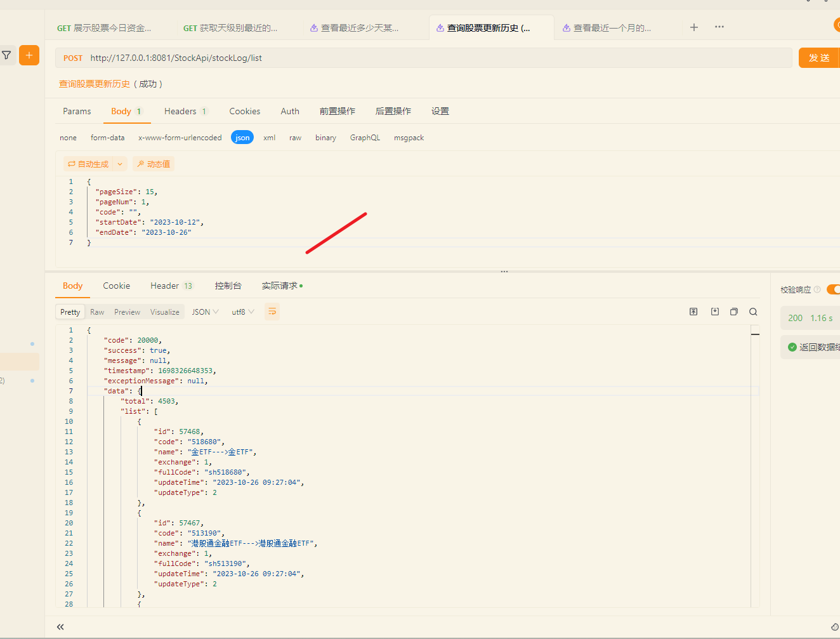The width and height of the screenshot is (840, 639).
Task: Select the none body type
Action: (x=68, y=138)
